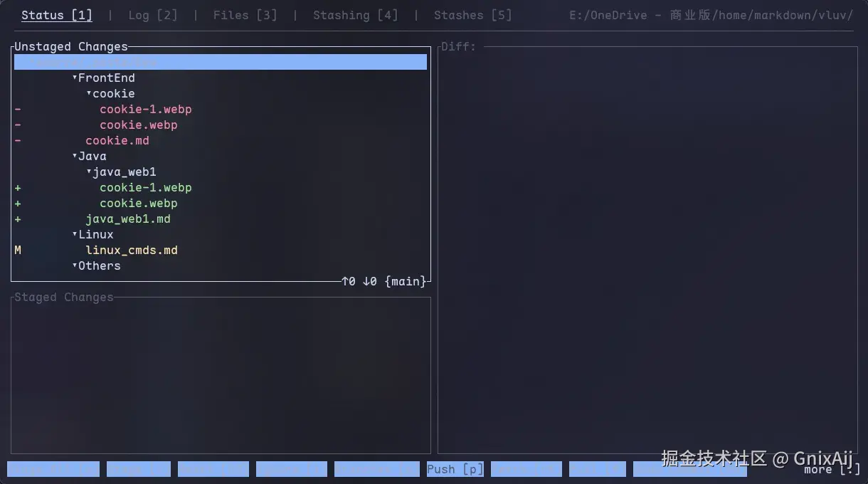The width and height of the screenshot is (868, 484).
Task: Switch to the Files [3] tab
Action: tap(245, 15)
